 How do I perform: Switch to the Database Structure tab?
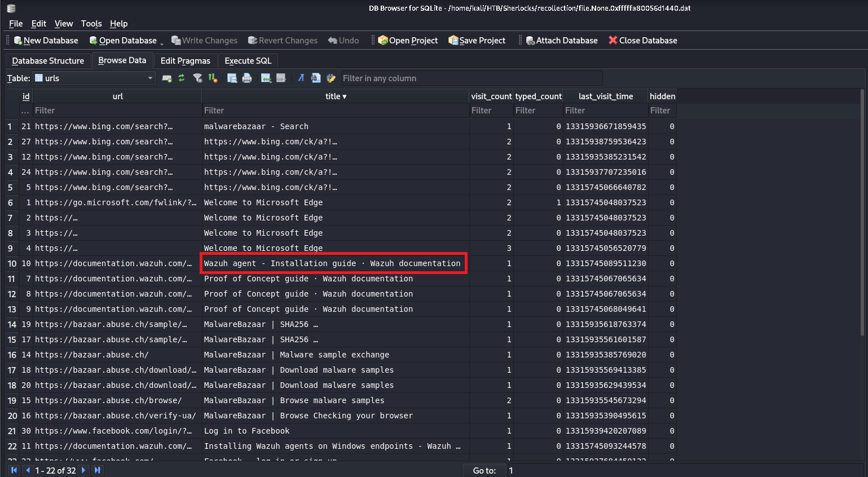[x=48, y=61]
